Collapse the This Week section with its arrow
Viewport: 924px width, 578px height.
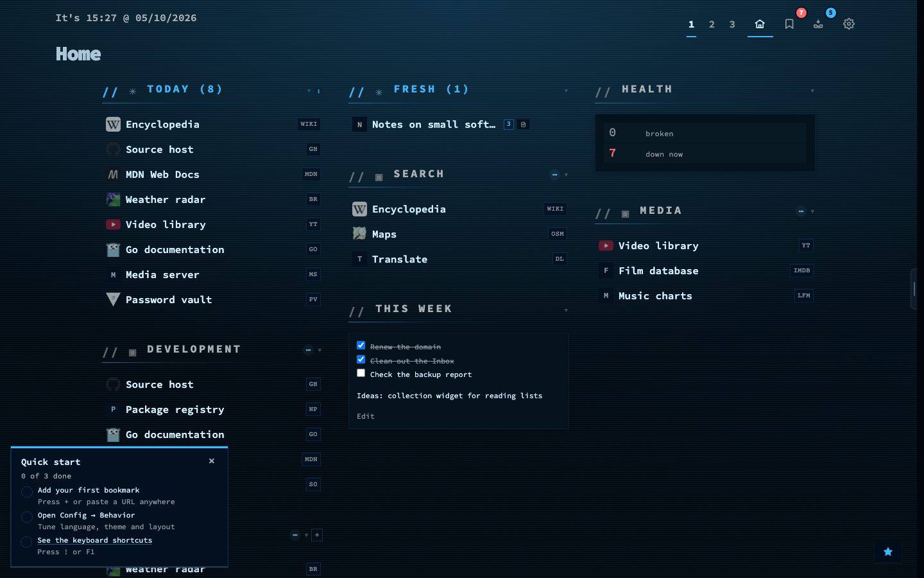pyautogui.click(x=566, y=311)
